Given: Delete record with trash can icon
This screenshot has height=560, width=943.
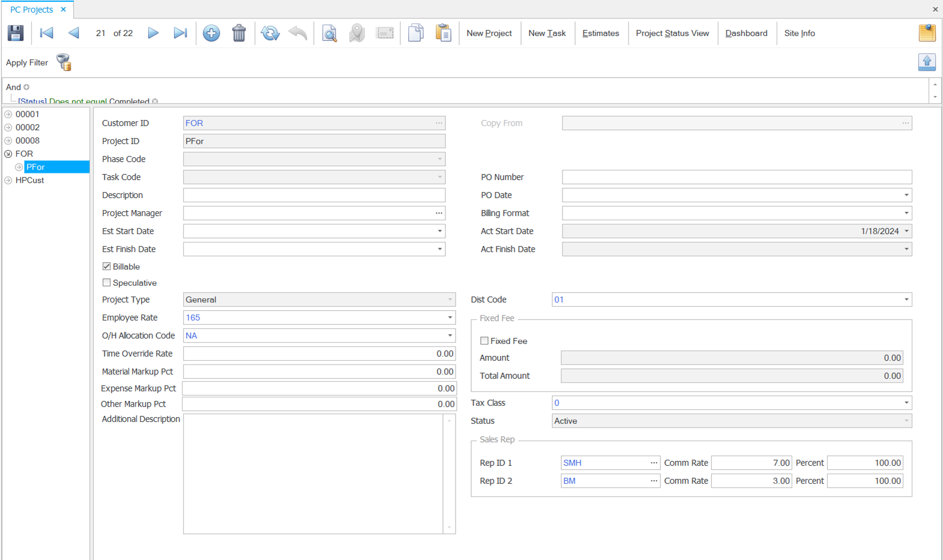Looking at the screenshot, I should pyautogui.click(x=239, y=33).
